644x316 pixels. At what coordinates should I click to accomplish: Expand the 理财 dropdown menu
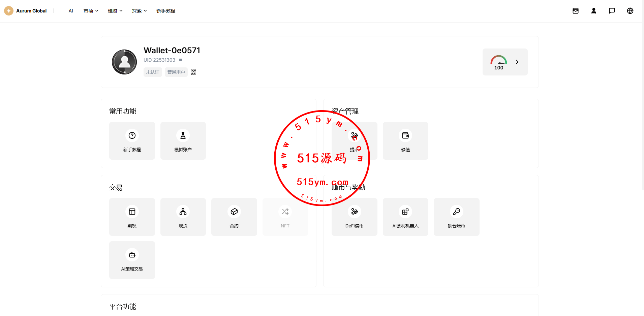(x=115, y=11)
